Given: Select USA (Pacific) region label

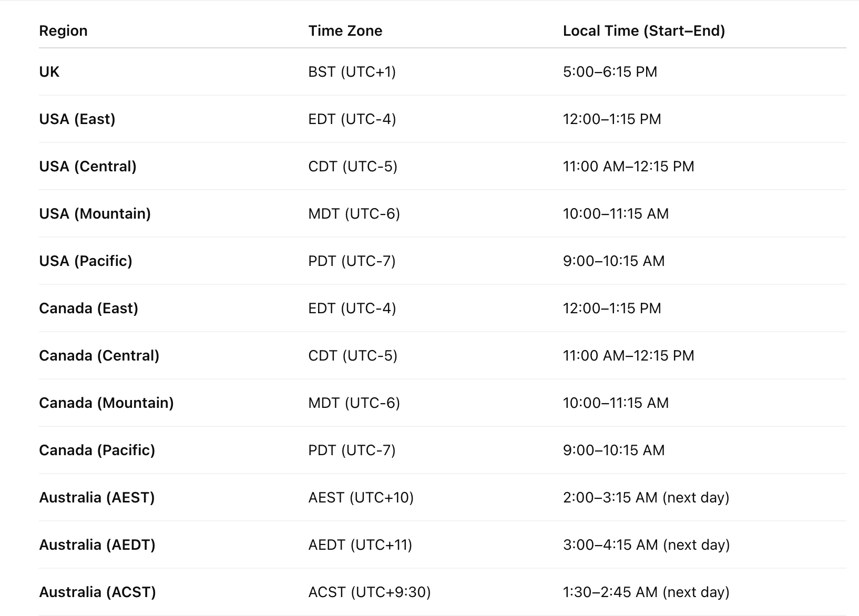Looking at the screenshot, I should pyautogui.click(x=85, y=261).
